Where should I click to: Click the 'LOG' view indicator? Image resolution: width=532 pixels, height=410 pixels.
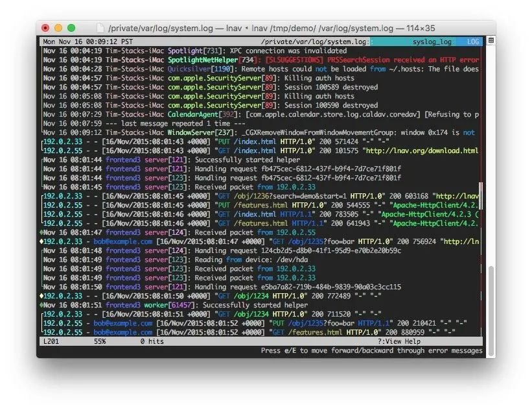point(473,42)
